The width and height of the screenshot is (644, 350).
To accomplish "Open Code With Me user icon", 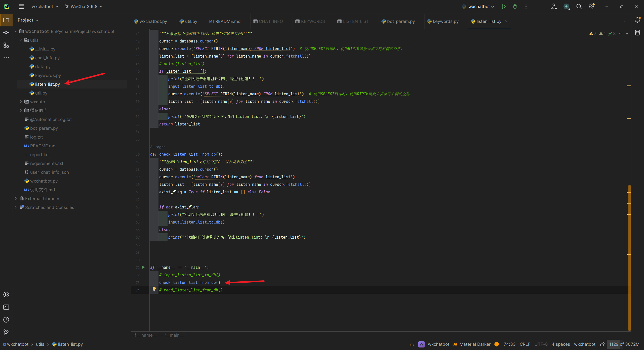I will click(x=554, y=7).
